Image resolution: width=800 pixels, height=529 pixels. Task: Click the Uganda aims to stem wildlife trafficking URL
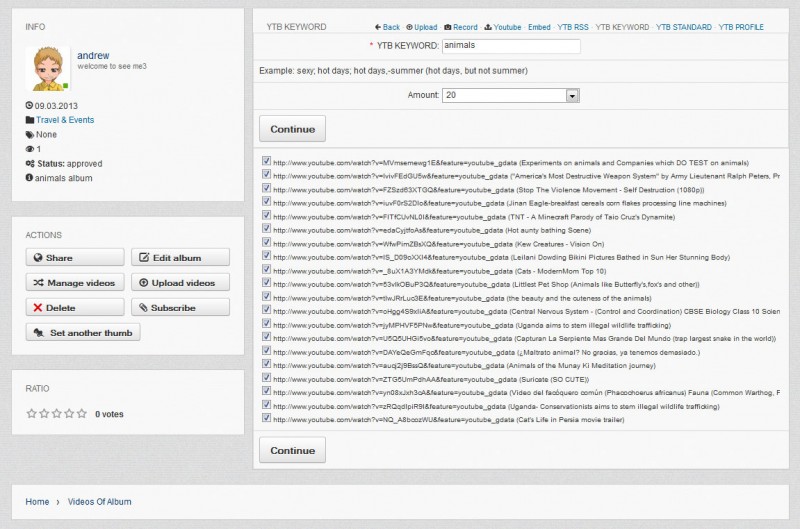[472, 325]
